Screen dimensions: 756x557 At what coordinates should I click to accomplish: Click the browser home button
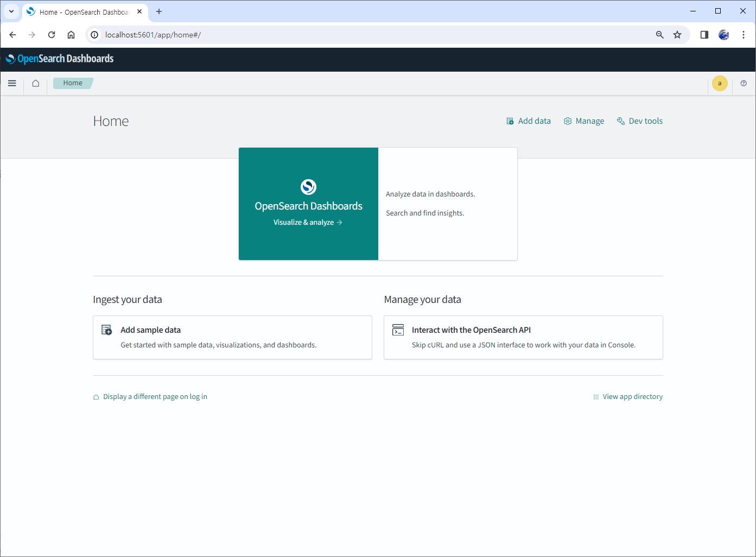point(71,35)
